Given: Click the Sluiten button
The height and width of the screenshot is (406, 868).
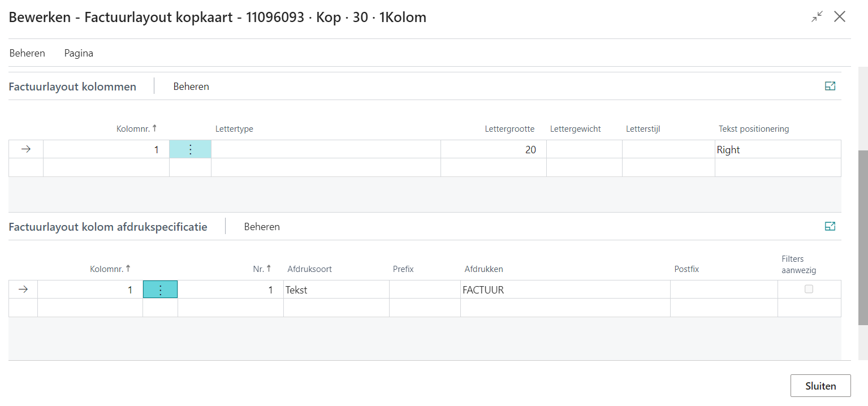Looking at the screenshot, I should point(820,386).
